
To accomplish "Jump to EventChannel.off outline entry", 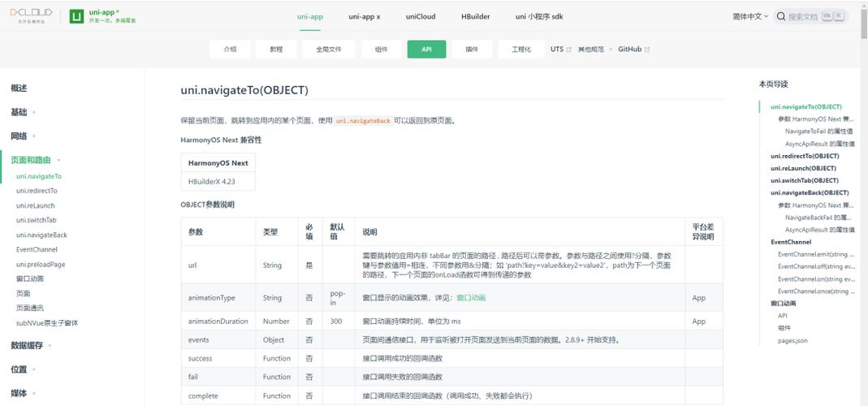I will coord(817,266).
